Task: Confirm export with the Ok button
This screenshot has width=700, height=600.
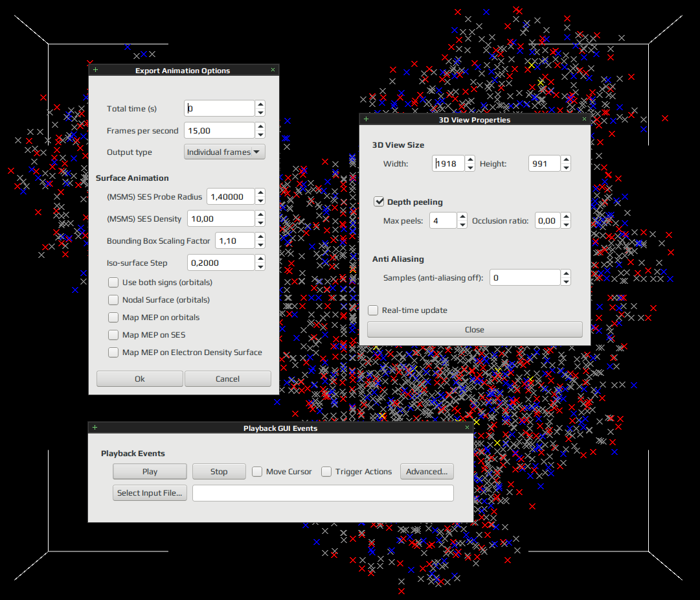Action: 140,379
